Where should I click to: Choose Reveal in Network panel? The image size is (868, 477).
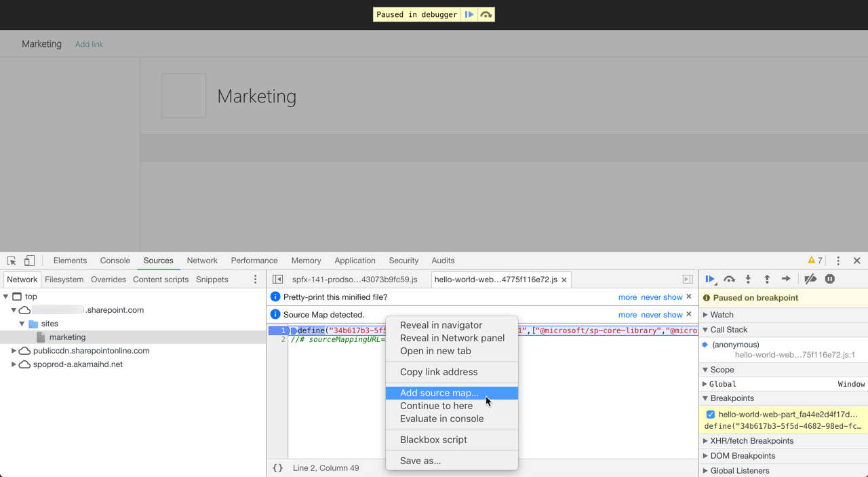pos(452,338)
